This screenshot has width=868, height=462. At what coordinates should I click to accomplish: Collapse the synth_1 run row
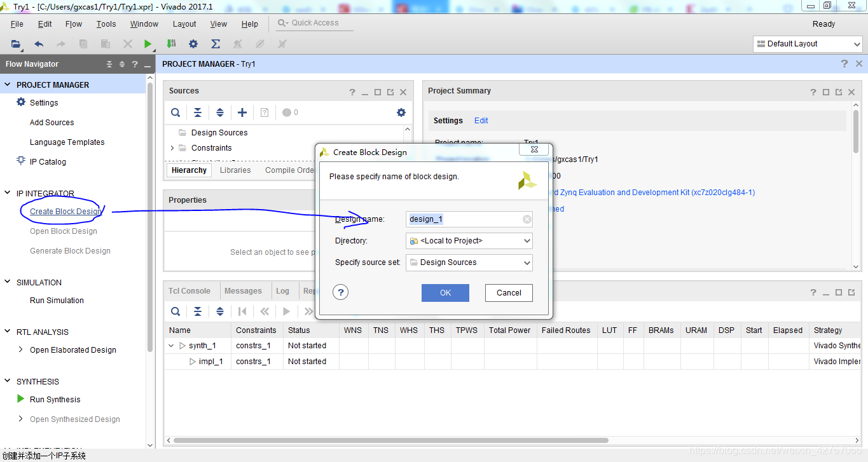(x=171, y=346)
